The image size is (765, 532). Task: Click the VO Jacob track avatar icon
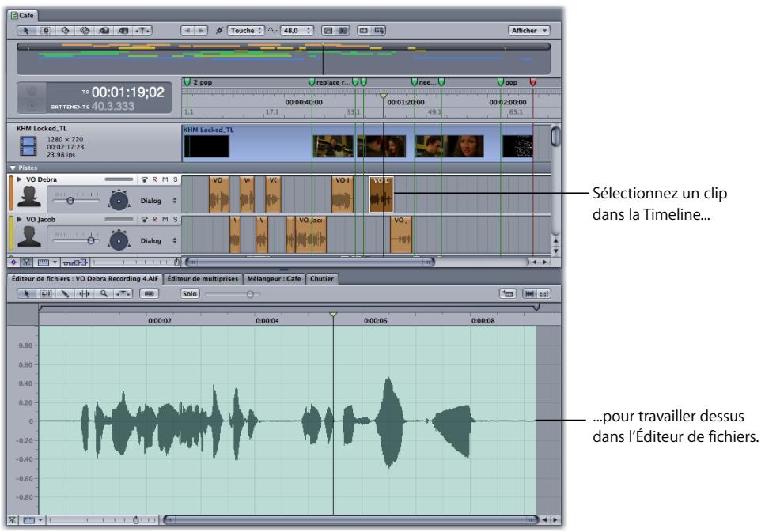(29, 237)
